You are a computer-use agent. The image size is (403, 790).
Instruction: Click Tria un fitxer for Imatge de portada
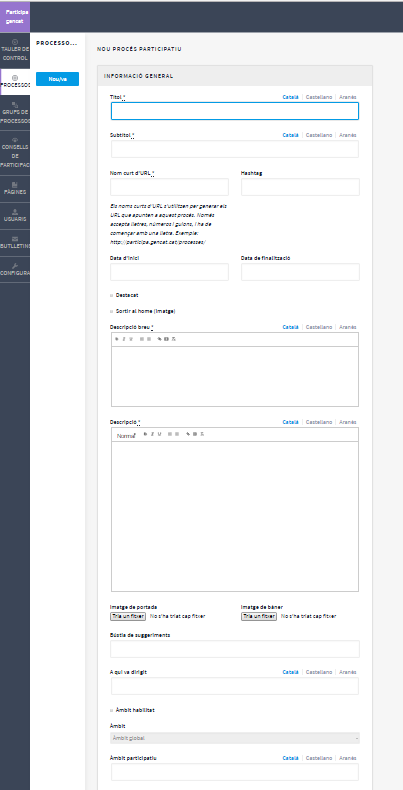(x=128, y=616)
